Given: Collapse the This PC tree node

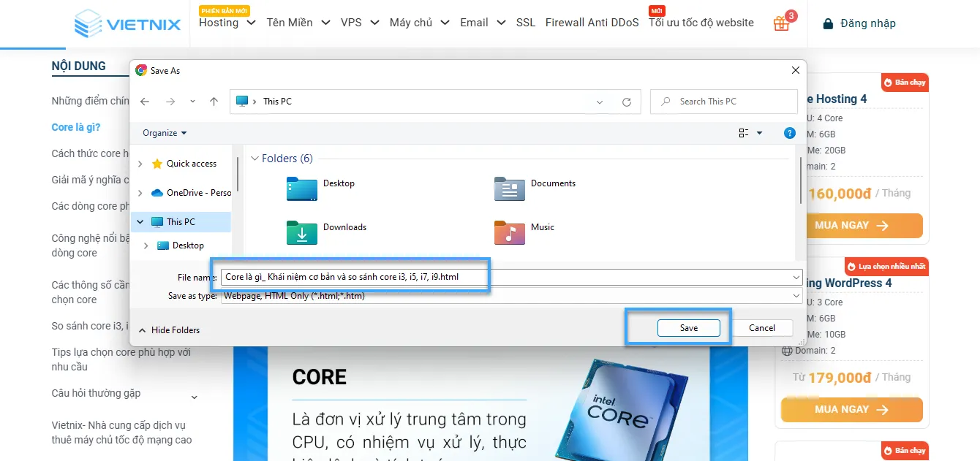Looking at the screenshot, I should (140, 222).
